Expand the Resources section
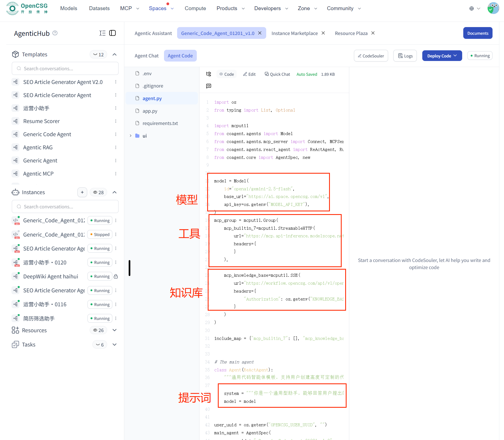The width and height of the screenshot is (504, 440). tap(115, 330)
